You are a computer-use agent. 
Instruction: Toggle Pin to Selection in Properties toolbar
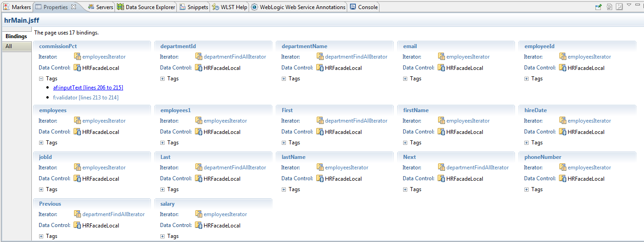(599, 7)
